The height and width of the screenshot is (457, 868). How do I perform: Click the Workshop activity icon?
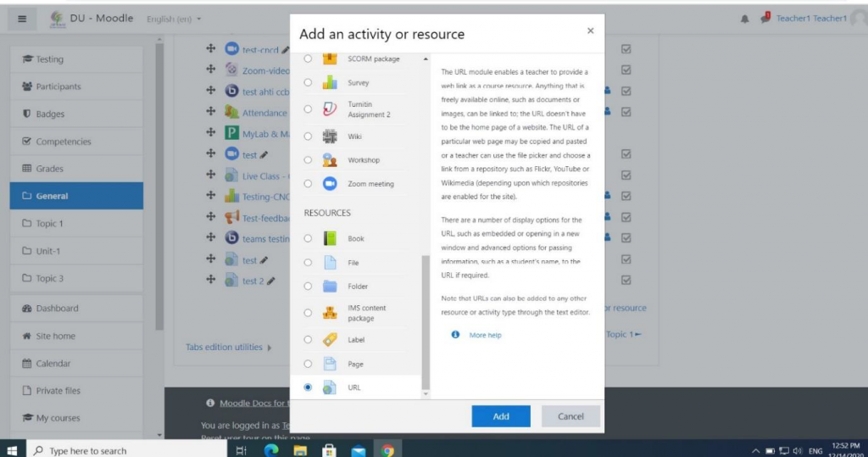[x=330, y=160]
